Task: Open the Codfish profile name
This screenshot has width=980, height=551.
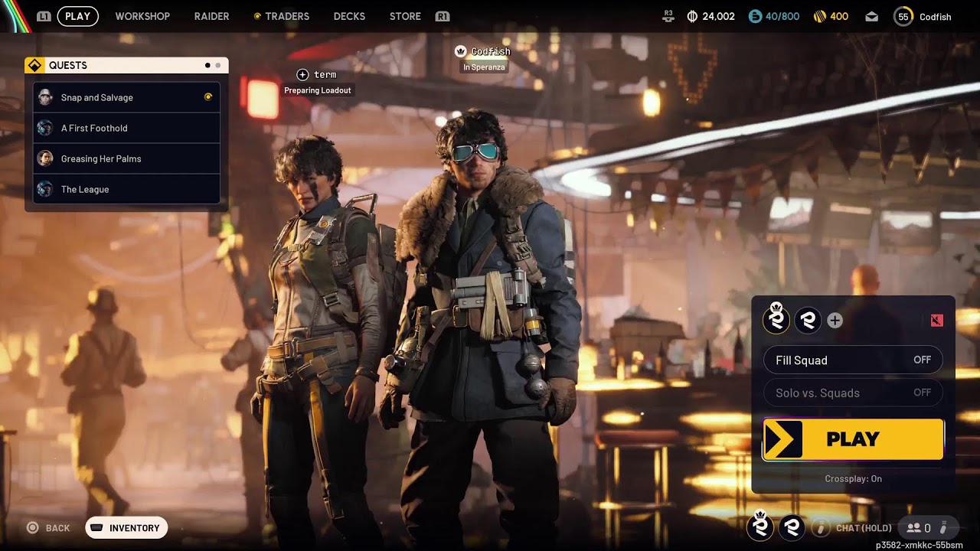Action: tap(935, 17)
